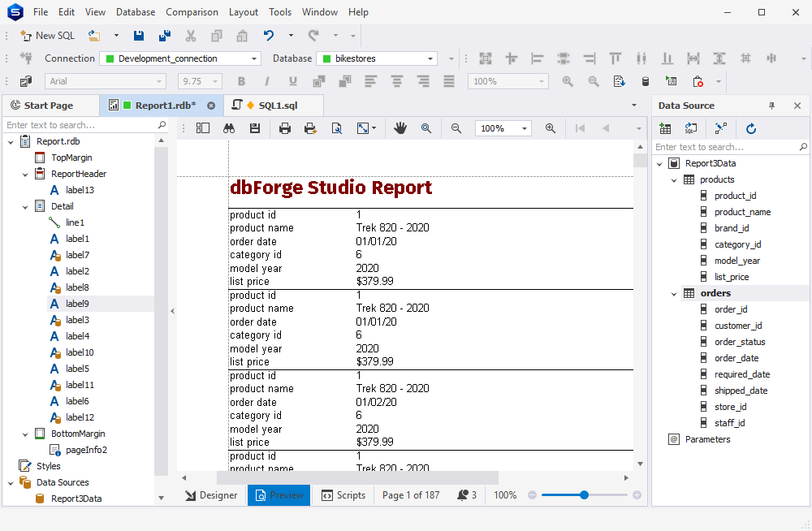Click the New SQL toolbar button
The width and height of the screenshot is (812, 531).
pos(48,35)
